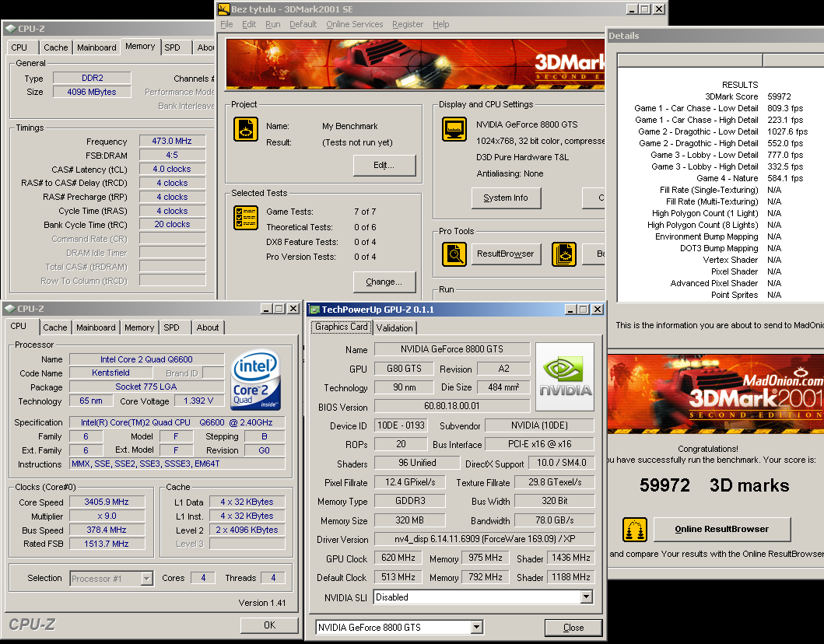Open the Default menu in 3DMark2001
824x644 pixels.
[x=303, y=24]
